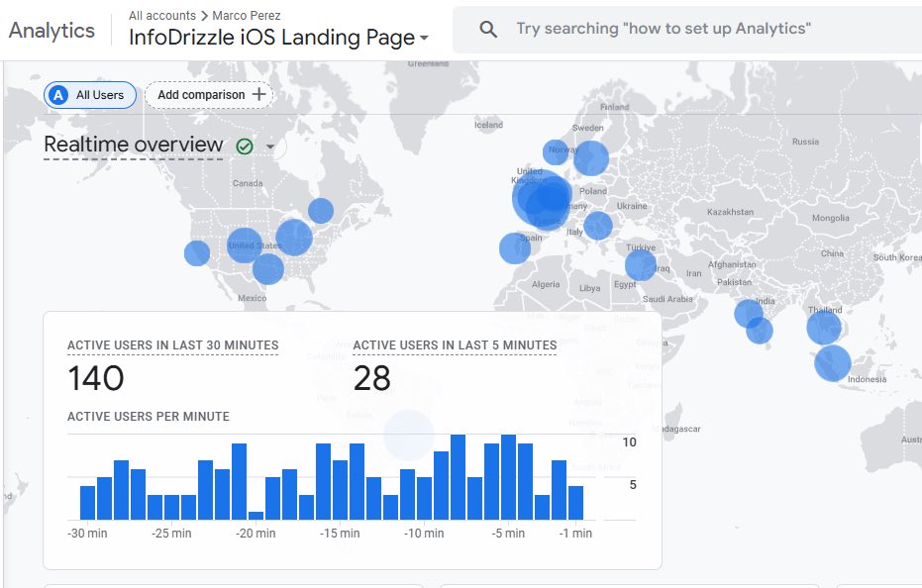Image resolution: width=922 pixels, height=588 pixels.
Task: Click the short bar near -20 min
Action: tap(256, 516)
